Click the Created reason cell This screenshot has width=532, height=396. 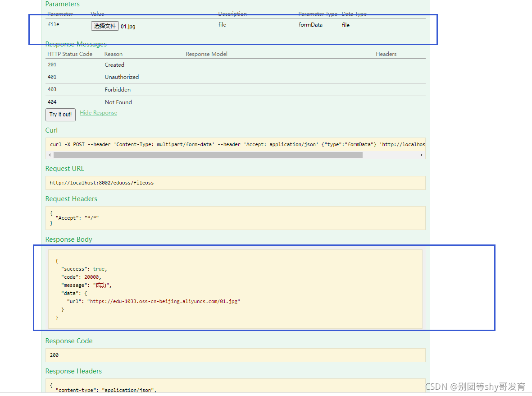pyautogui.click(x=114, y=65)
